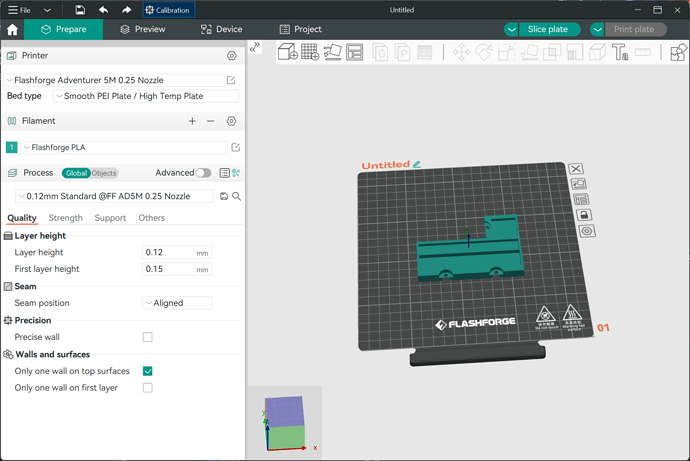Select the Rotate tool
Screen dimensions: 690x461
pos(484,52)
